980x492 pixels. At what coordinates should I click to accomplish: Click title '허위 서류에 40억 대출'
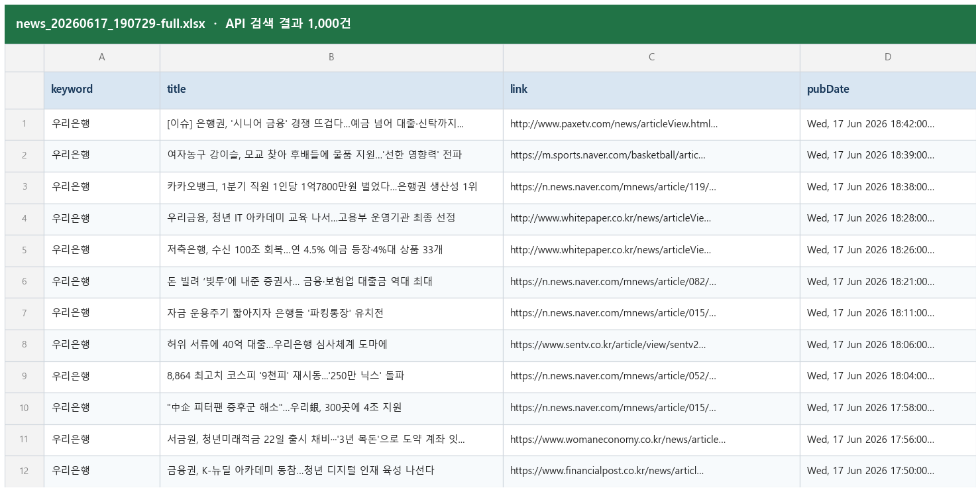point(331,345)
